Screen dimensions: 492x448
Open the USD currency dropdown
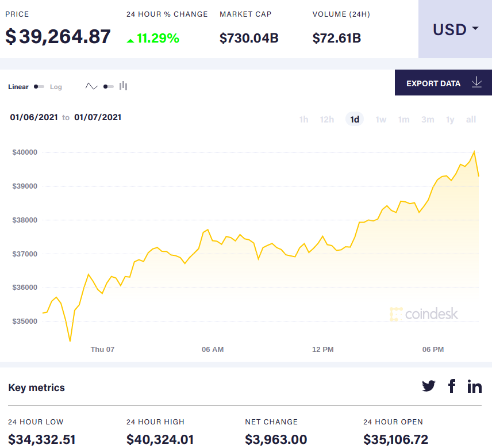[x=455, y=29]
